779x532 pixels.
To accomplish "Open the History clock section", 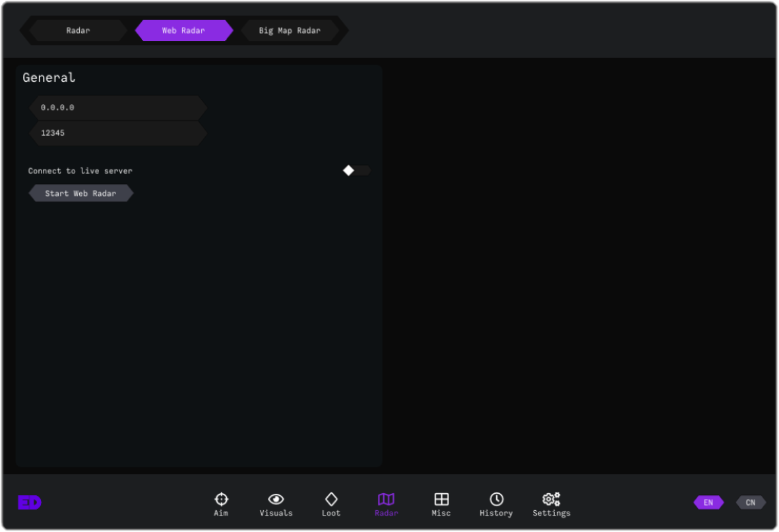I will click(x=496, y=504).
